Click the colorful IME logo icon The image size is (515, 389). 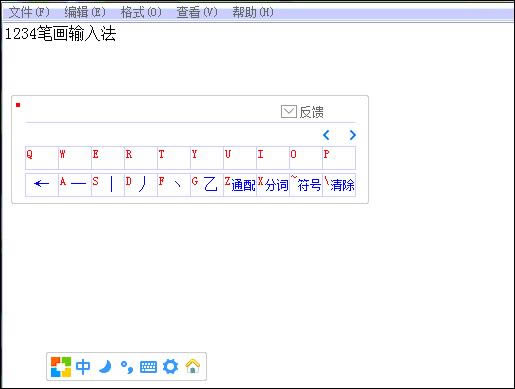click(61, 367)
